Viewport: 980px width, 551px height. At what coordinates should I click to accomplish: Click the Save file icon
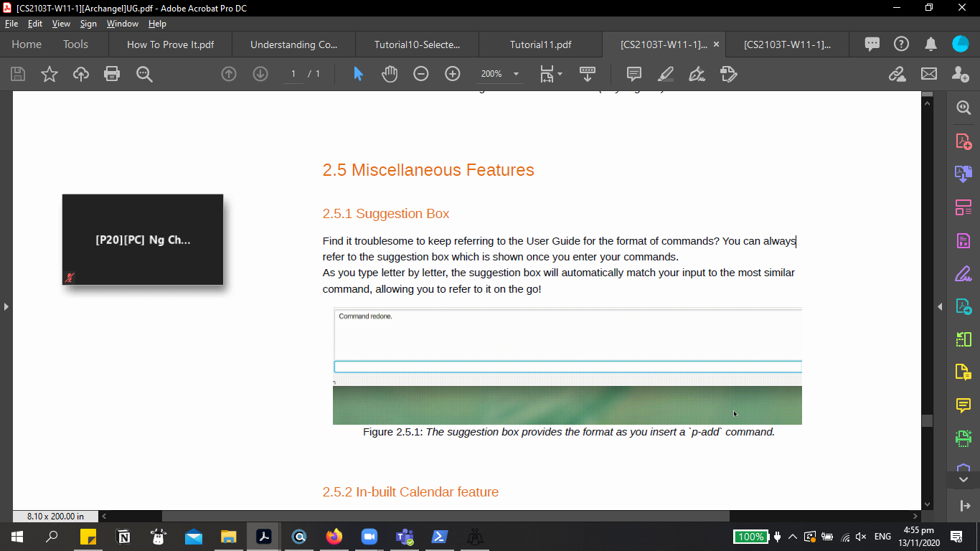(18, 74)
